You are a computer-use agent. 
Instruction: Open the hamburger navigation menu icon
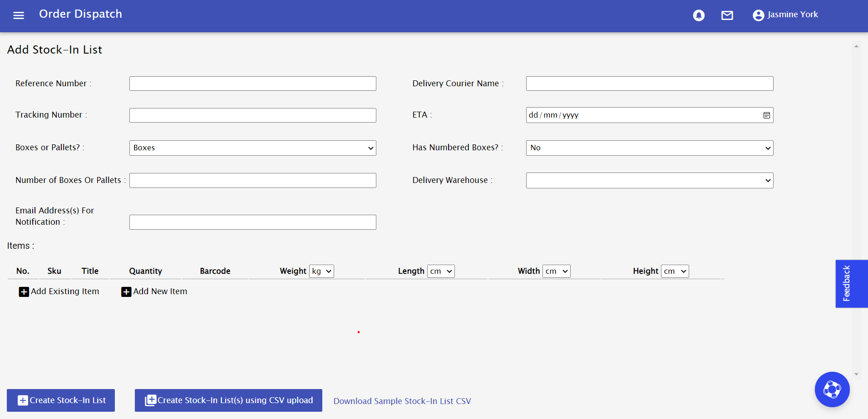[x=19, y=15]
